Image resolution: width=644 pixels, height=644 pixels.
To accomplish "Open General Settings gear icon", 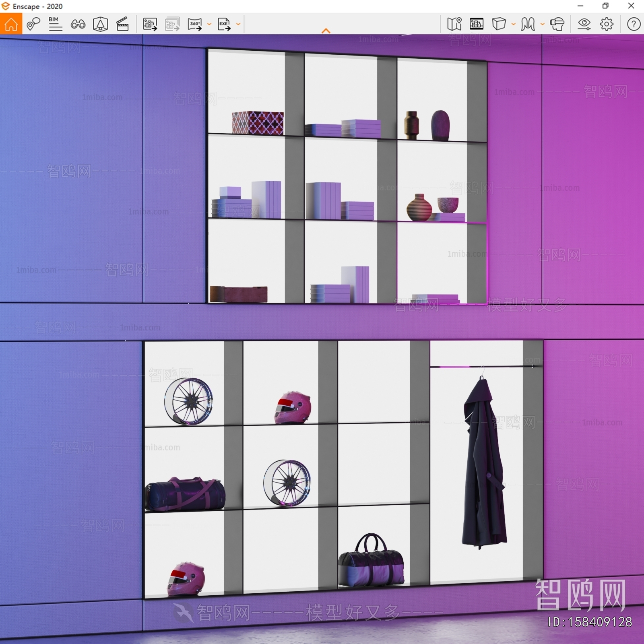I will (x=607, y=24).
